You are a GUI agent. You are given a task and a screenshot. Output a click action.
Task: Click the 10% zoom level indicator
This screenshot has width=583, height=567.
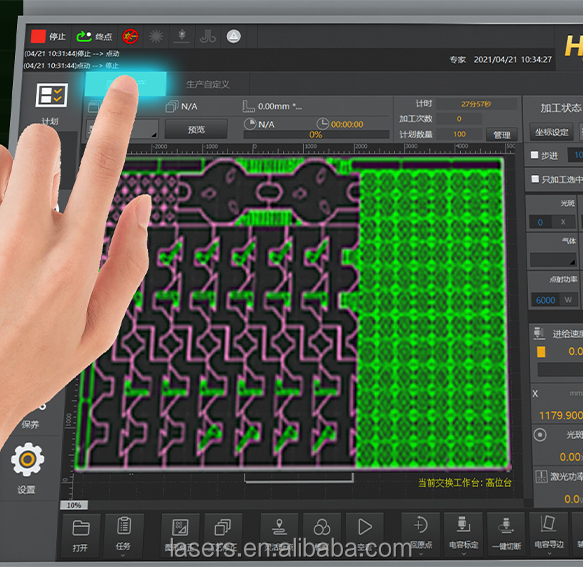74,505
